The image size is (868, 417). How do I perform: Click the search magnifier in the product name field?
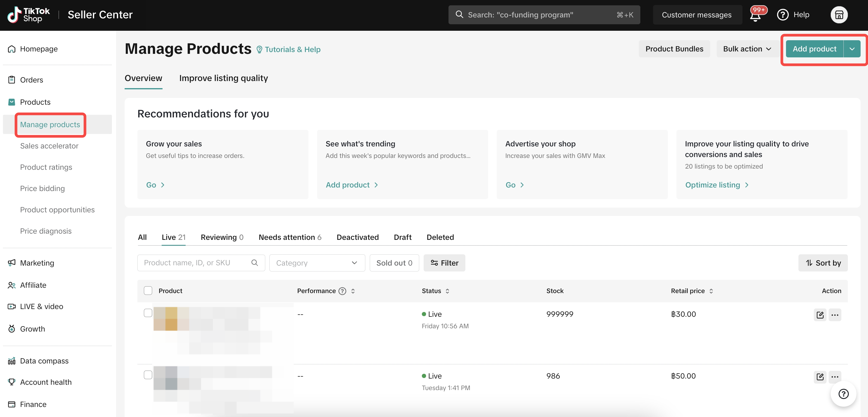tap(255, 263)
